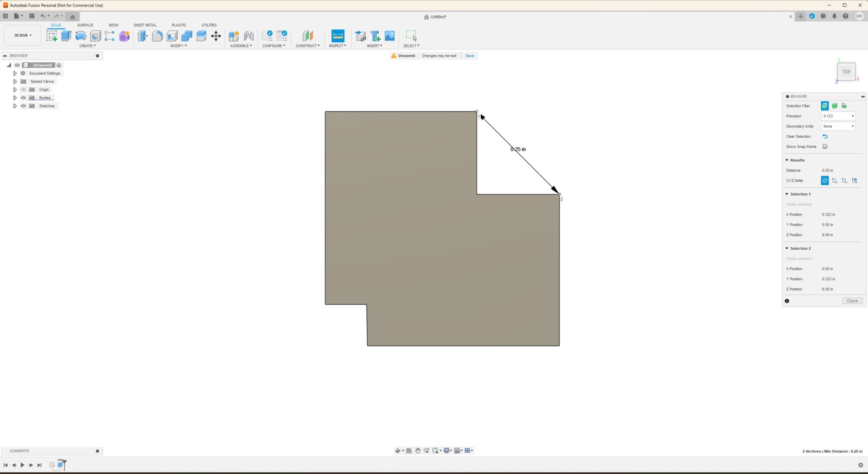Select the Rectangular Pattern tool

(x=110, y=36)
